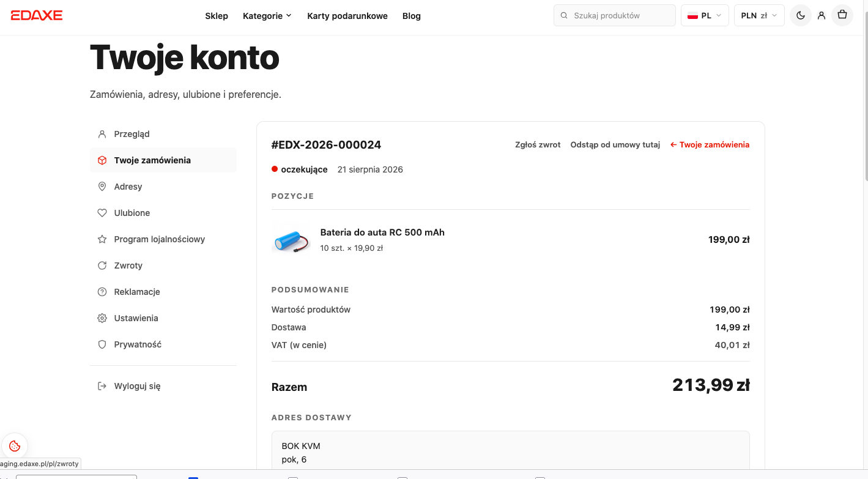
Task: Click the search magnifier icon
Action: click(564, 15)
